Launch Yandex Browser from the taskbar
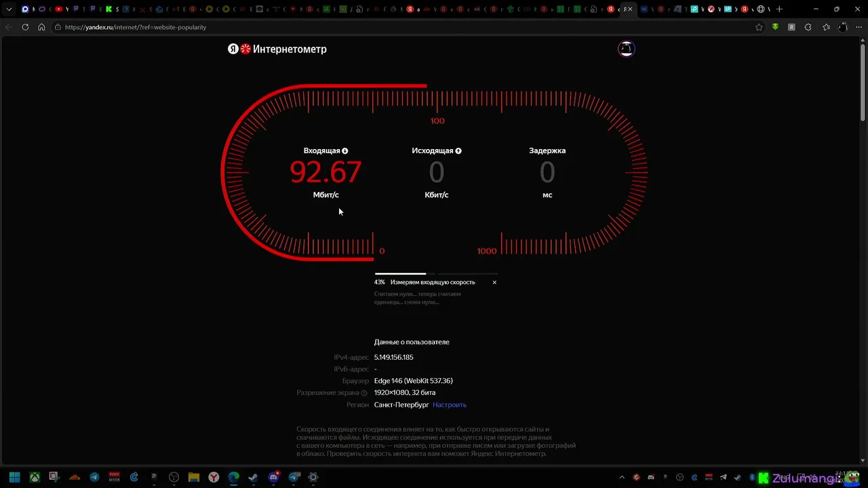 click(214, 477)
